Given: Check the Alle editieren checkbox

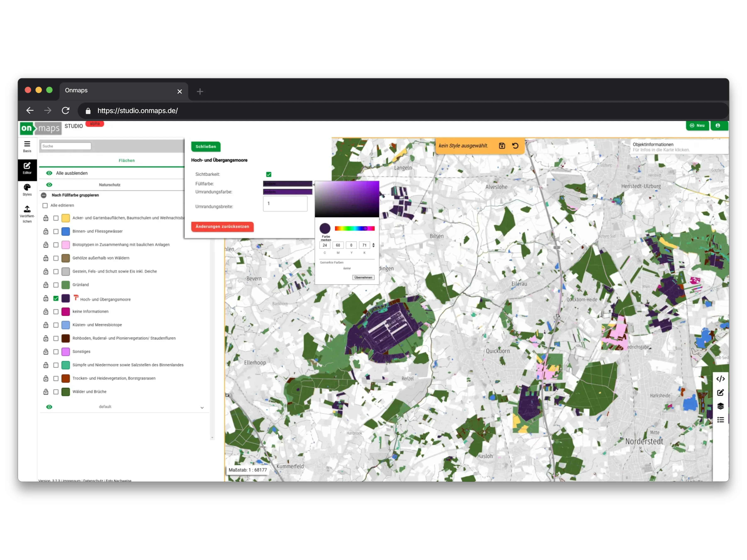Looking at the screenshot, I should point(45,206).
